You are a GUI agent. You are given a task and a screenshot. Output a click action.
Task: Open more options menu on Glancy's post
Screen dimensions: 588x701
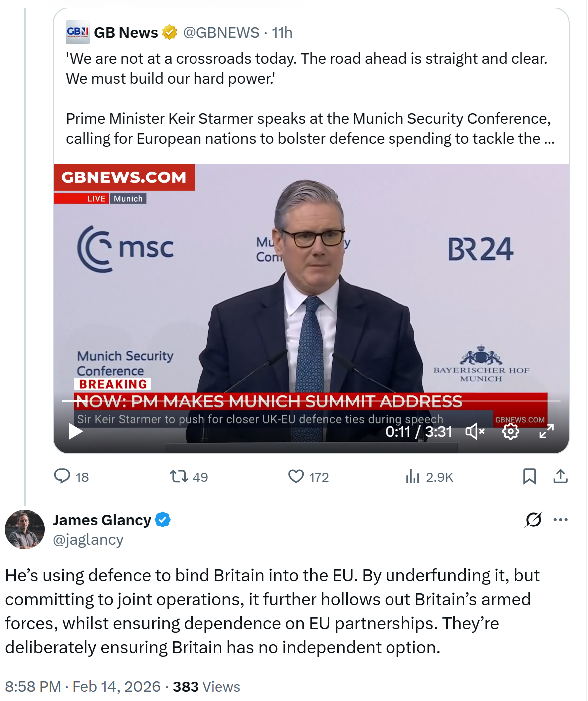[561, 520]
